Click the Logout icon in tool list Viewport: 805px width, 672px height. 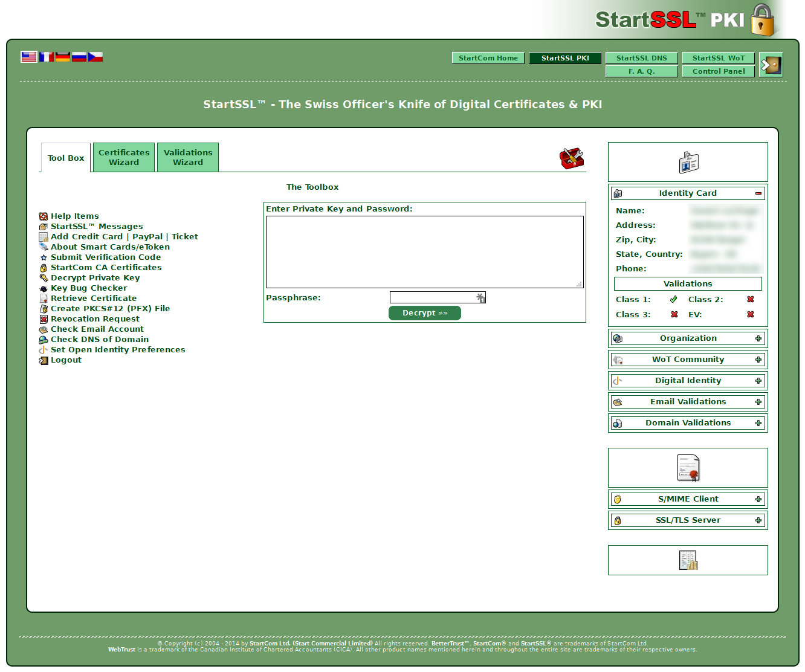[44, 360]
